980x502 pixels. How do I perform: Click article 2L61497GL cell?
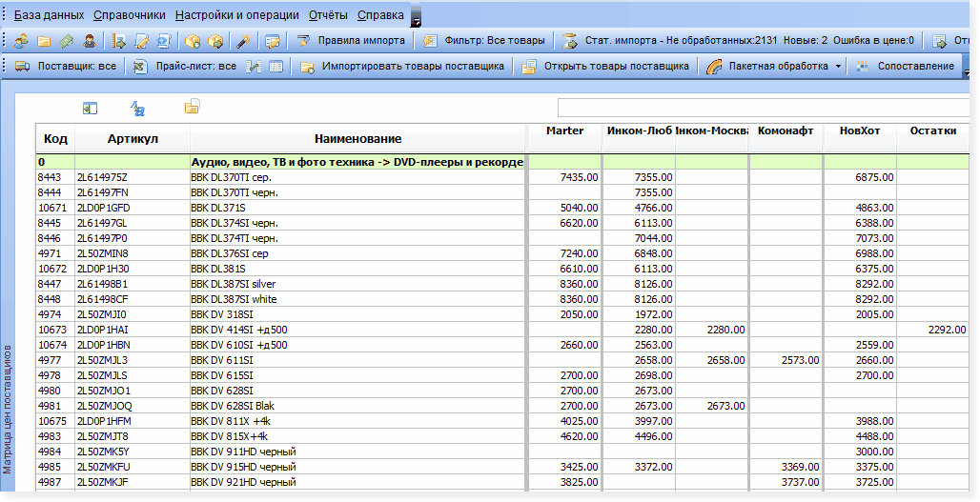(133, 223)
